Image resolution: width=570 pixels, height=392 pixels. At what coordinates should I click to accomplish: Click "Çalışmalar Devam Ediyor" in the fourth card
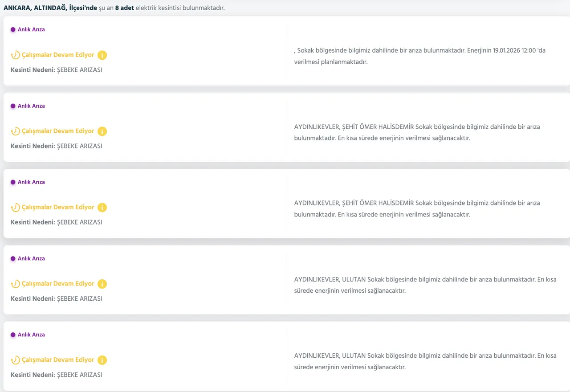click(58, 284)
